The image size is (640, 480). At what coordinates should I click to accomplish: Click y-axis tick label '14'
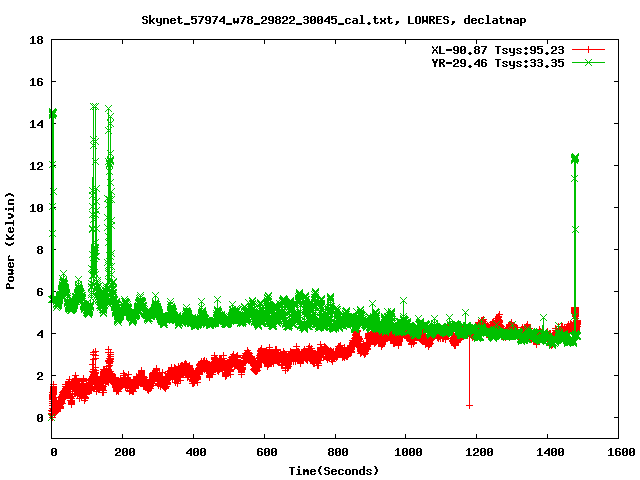(36, 124)
